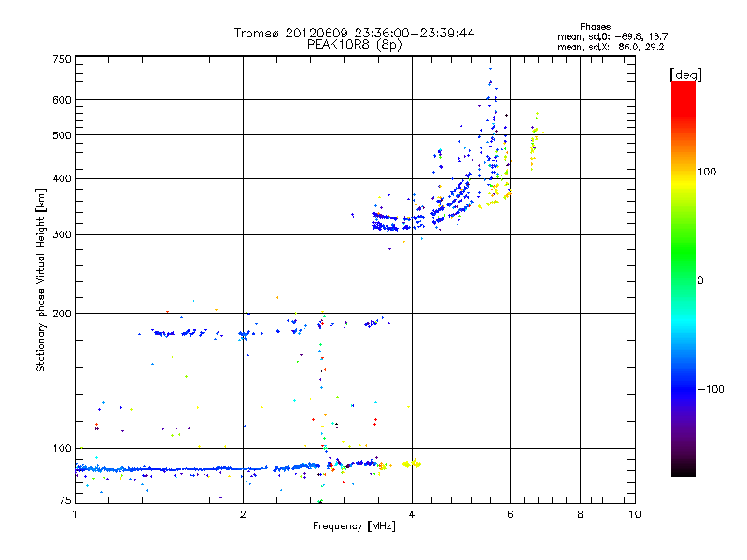Click the x-axis tick '8'
This screenshot has width=747, height=560.
(580, 514)
